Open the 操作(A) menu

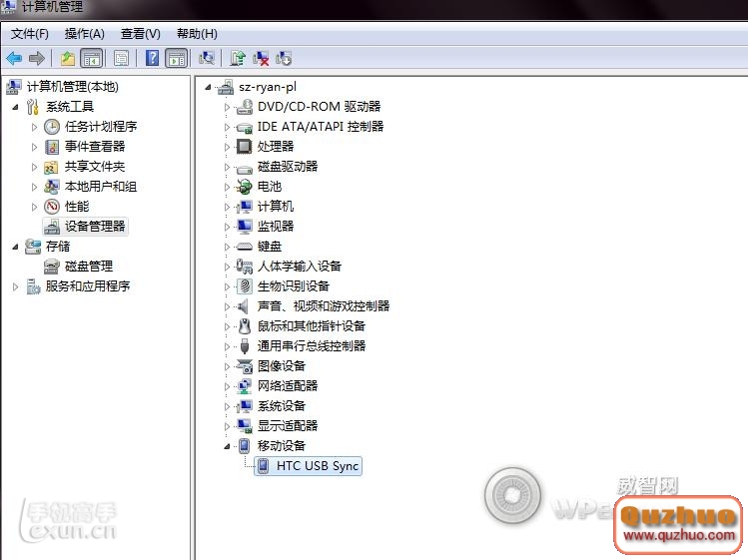(85, 34)
